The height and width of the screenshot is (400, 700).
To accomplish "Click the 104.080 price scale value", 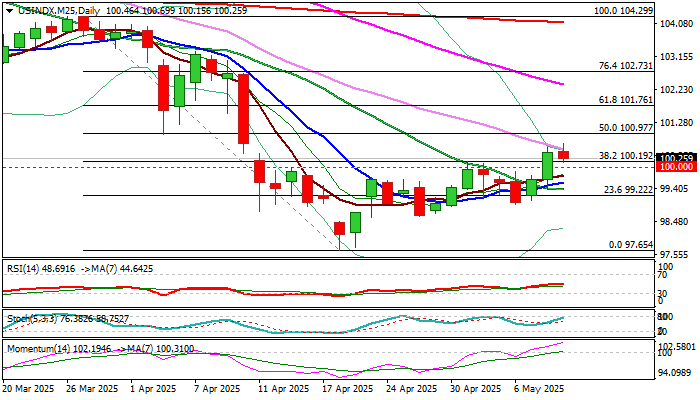I will (676, 24).
